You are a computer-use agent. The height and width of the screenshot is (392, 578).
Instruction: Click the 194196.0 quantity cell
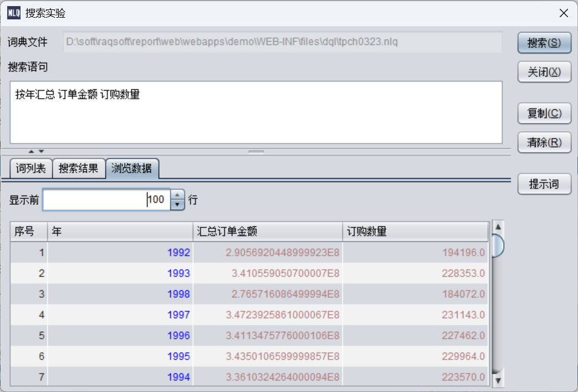tap(416, 252)
